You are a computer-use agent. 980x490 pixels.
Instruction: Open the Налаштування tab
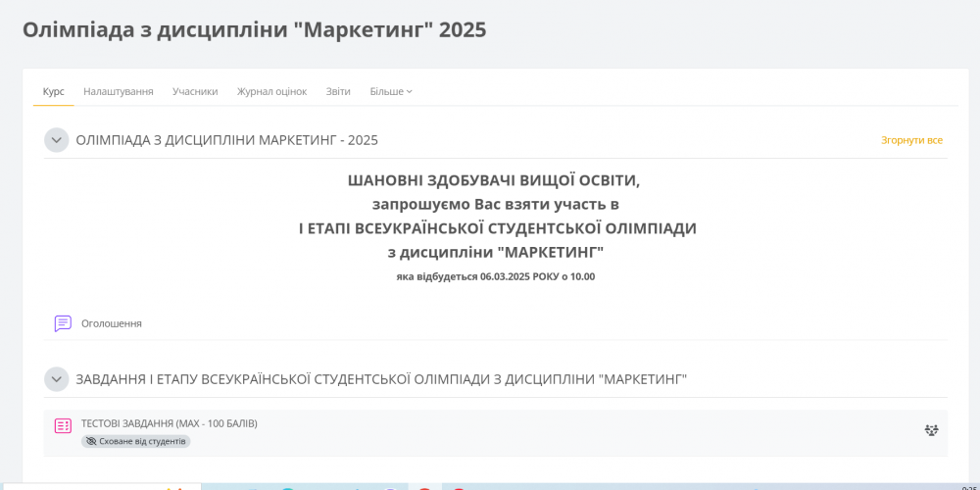[x=119, y=91]
